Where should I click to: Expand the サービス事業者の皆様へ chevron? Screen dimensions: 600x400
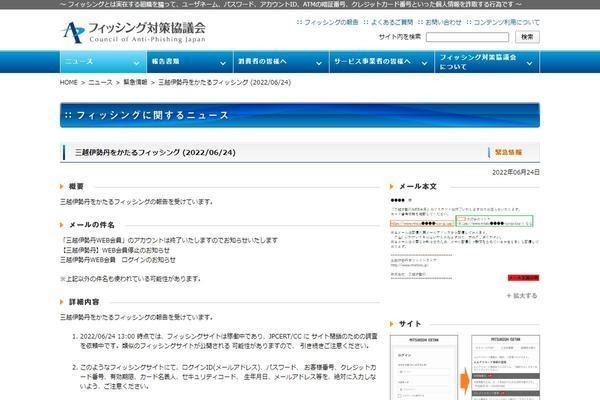coord(424,63)
